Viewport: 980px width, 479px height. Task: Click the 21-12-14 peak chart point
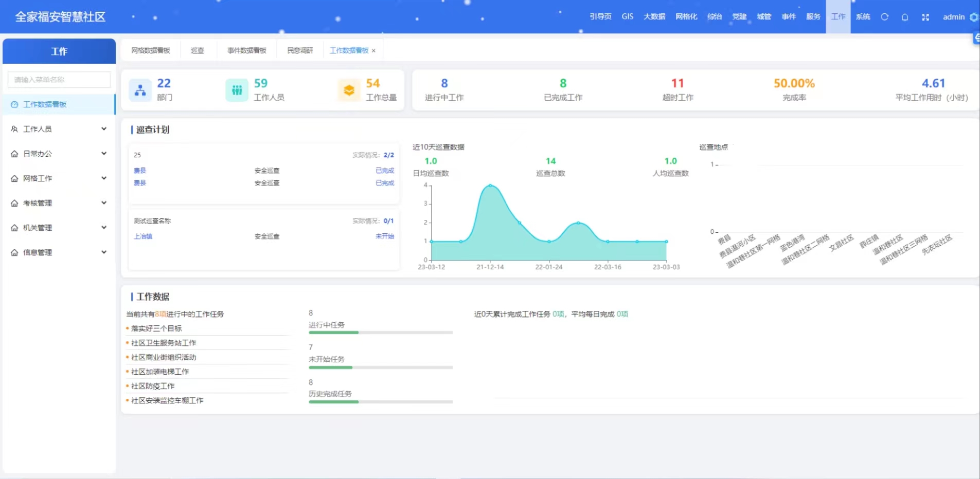490,186
